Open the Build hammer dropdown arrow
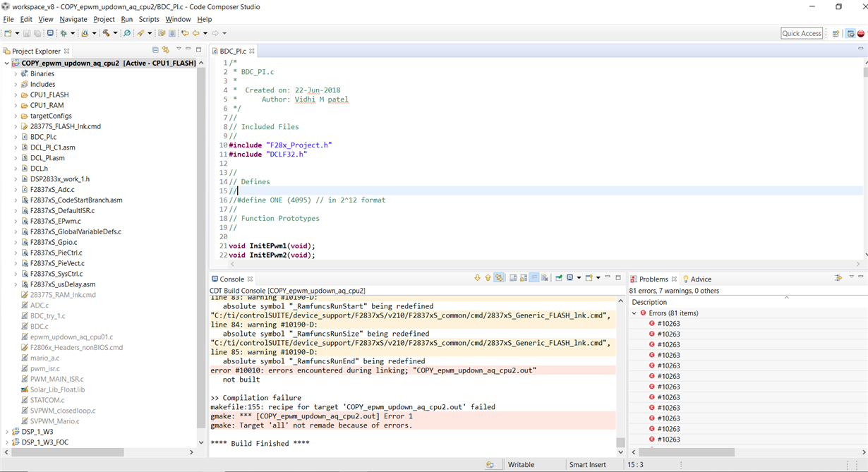 tap(115, 33)
